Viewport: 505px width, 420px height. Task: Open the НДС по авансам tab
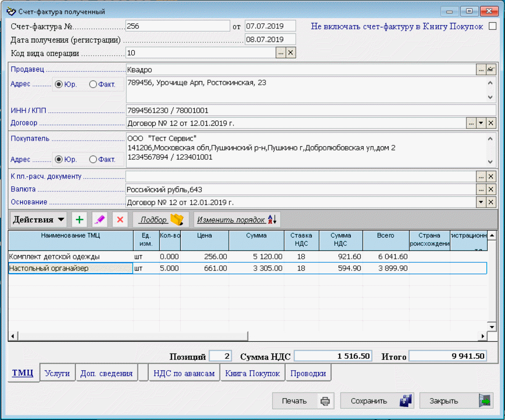pos(184,373)
